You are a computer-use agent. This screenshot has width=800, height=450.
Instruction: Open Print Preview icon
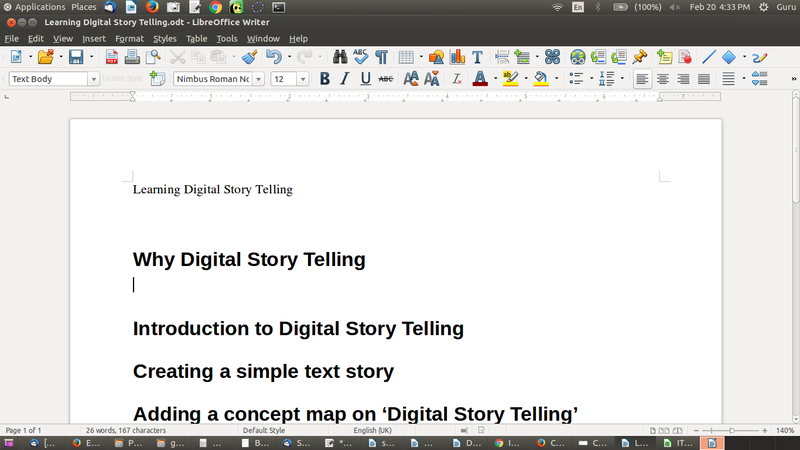coord(153,57)
